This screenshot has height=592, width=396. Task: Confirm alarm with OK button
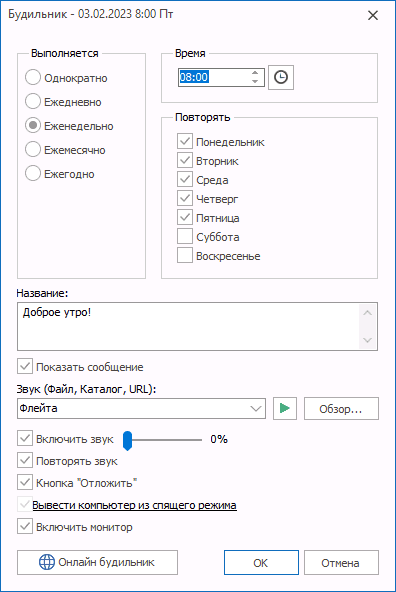[x=261, y=563]
